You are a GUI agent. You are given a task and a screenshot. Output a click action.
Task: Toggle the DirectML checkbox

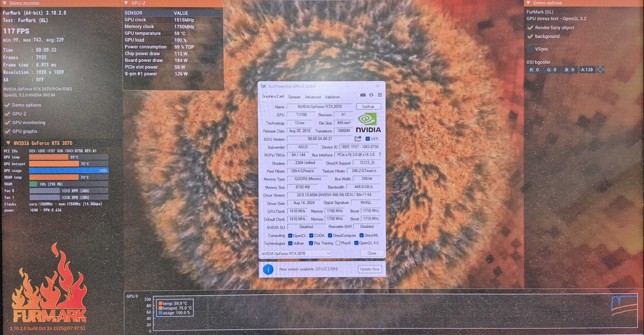(x=361, y=235)
